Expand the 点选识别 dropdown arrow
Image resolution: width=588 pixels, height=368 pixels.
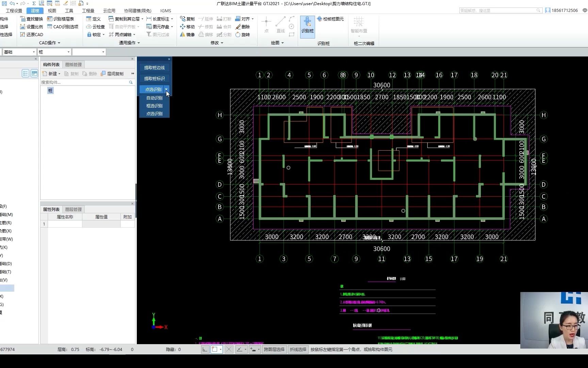pos(166,89)
